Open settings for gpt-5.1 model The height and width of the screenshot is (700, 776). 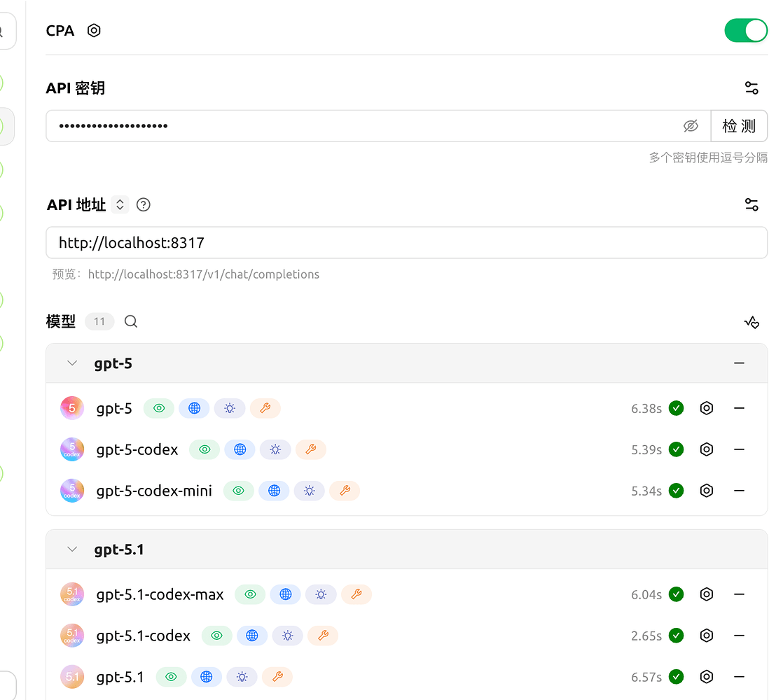pos(706,677)
